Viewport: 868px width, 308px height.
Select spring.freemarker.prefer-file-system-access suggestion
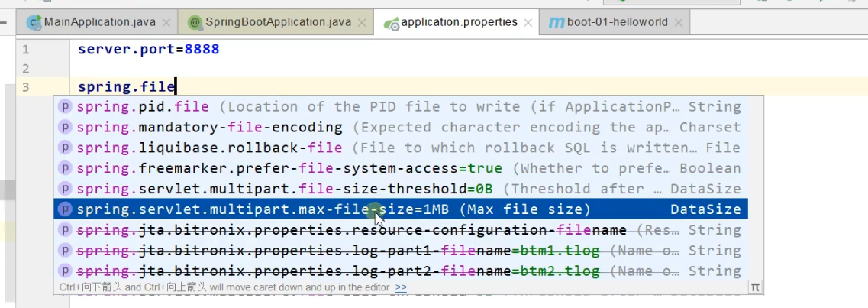401,168
